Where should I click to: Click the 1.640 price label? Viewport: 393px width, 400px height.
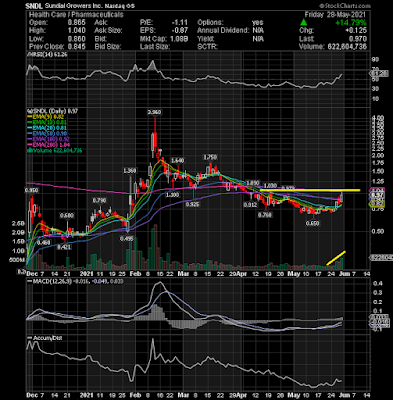(x=177, y=160)
